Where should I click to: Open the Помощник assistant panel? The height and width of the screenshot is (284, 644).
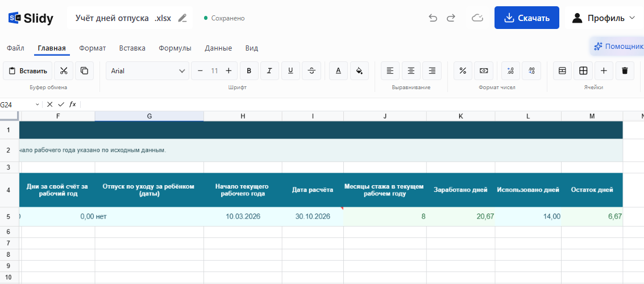[x=617, y=47]
